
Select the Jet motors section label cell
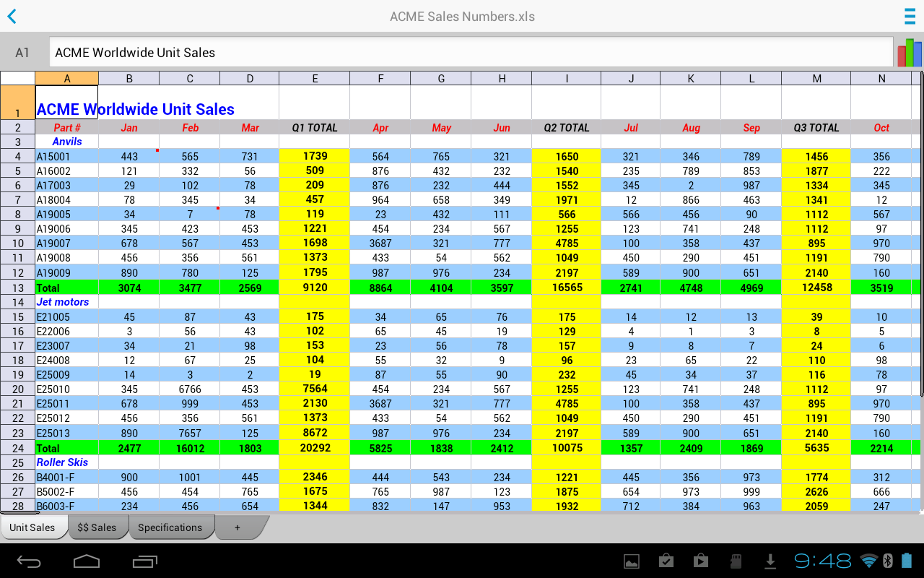(x=67, y=301)
